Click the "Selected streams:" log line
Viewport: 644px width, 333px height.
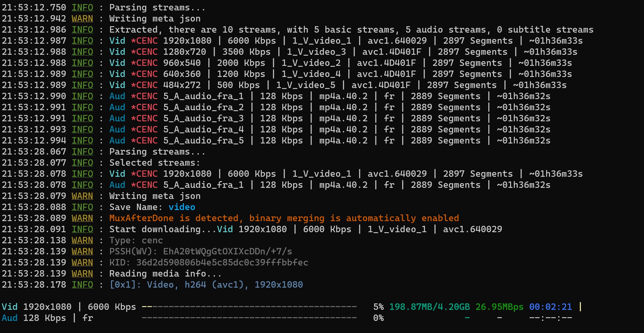click(x=154, y=163)
